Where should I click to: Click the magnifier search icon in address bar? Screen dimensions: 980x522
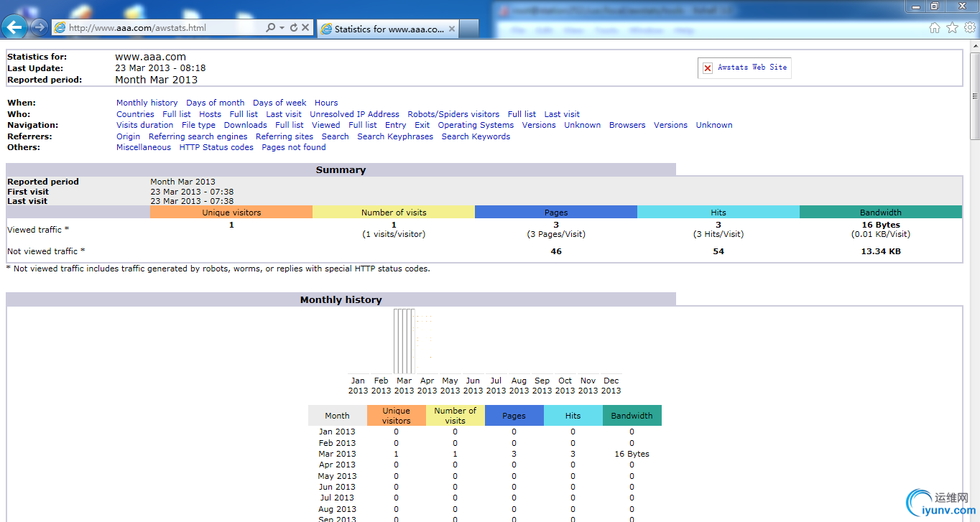[x=271, y=27]
